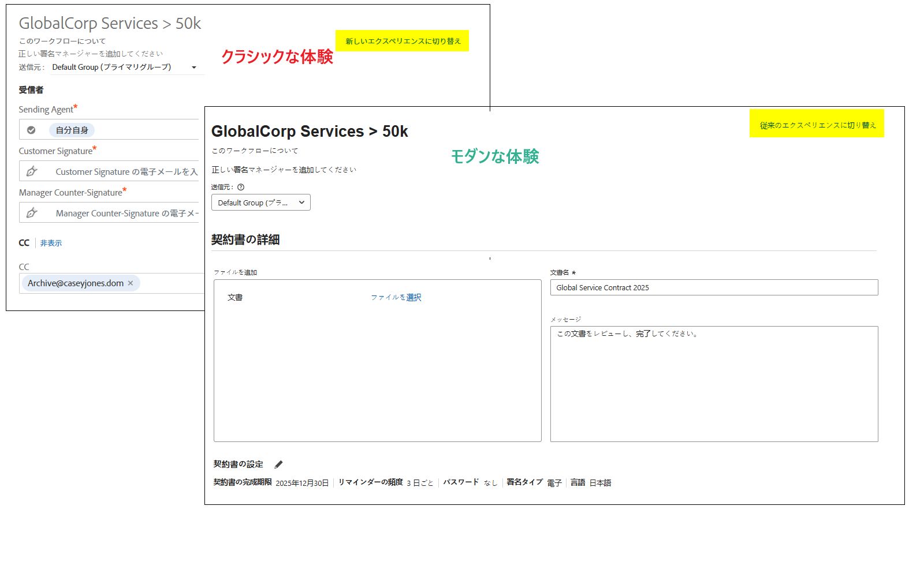Click the メッセージ text area
This screenshot has height=573, width=924.
714,384
